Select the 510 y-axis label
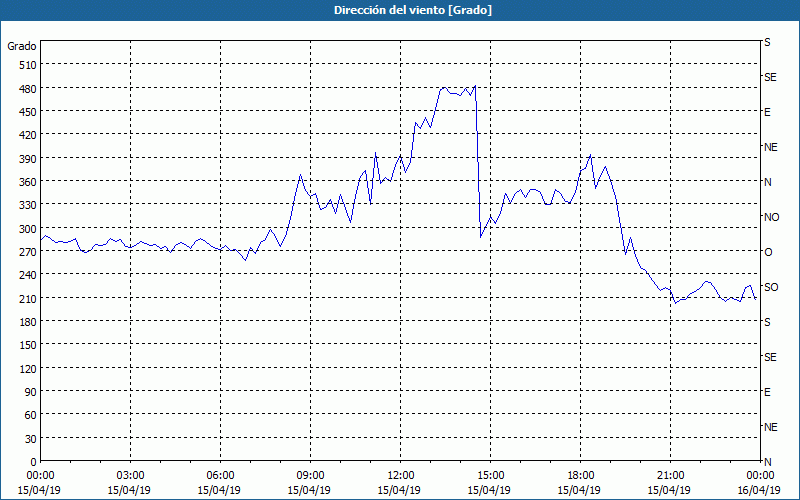This screenshot has height=500, width=800. 29,65
